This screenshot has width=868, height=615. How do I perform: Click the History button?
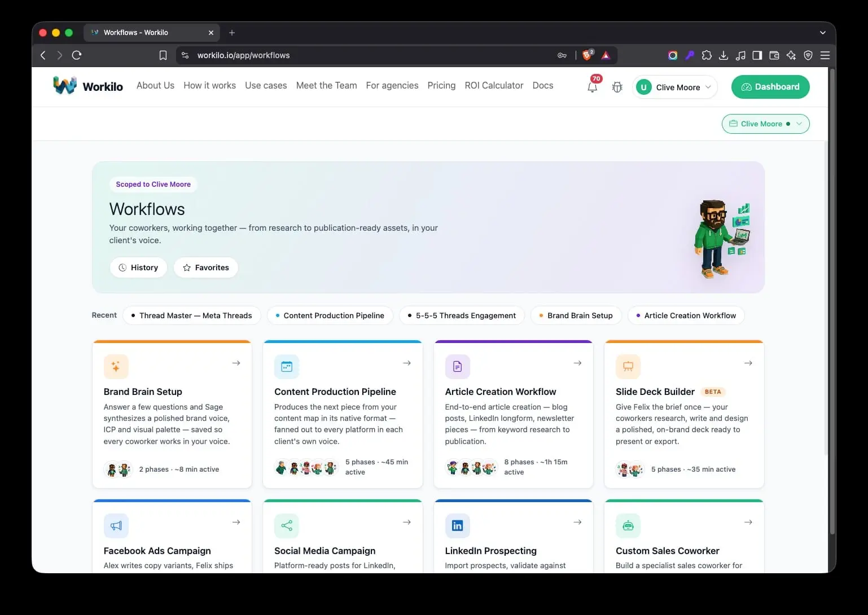point(138,267)
